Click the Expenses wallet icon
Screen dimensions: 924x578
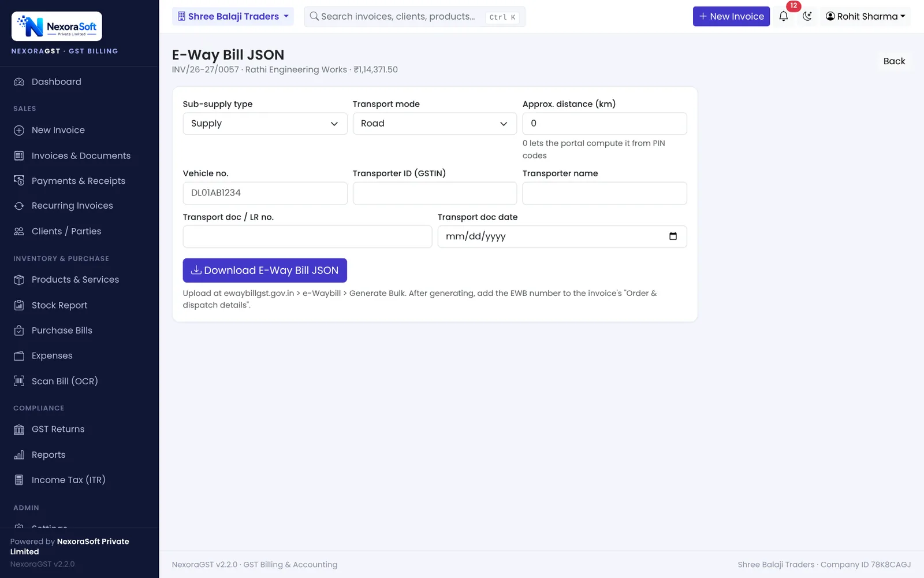click(x=19, y=356)
